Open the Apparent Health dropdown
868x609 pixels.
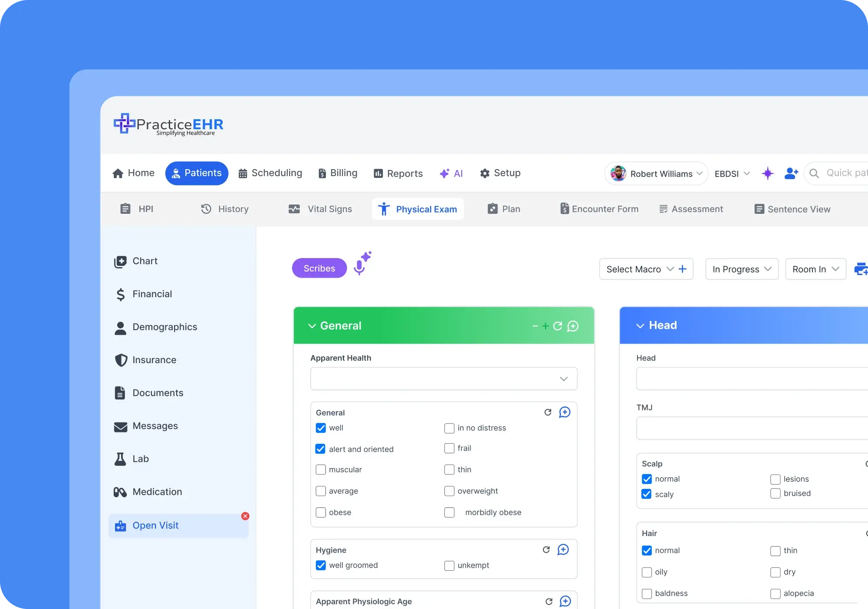pyautogui.click(x=444, y=379)
